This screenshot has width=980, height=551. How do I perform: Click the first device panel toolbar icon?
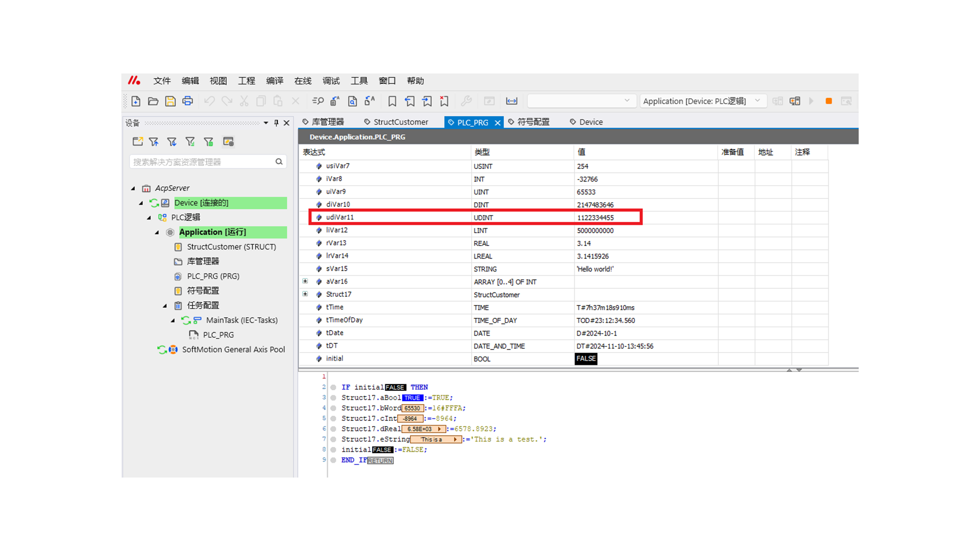click(x=137, y=141)
